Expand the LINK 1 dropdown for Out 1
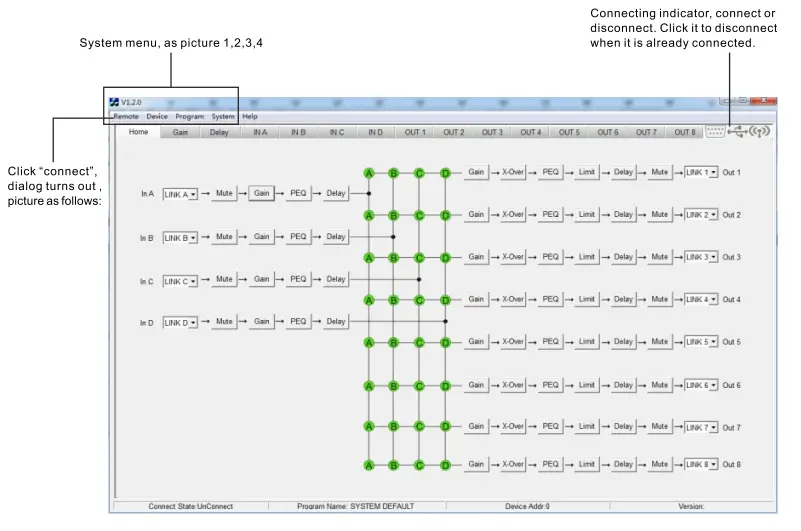801x531 pixels. [701, 172]
